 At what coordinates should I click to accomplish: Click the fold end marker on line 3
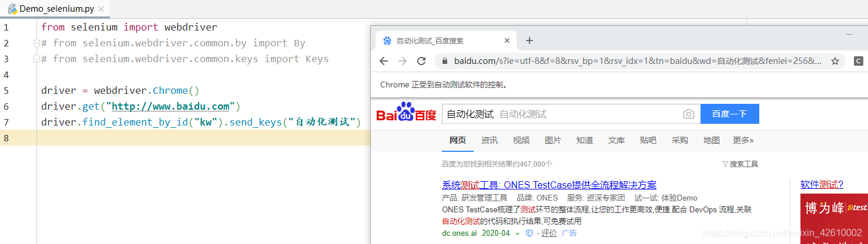click(36, 59)
